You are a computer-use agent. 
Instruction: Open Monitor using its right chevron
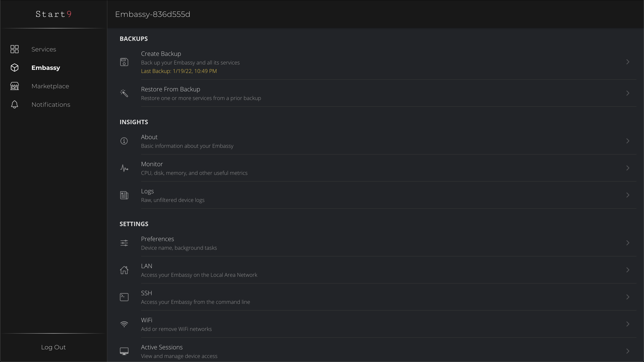(628, 168)
